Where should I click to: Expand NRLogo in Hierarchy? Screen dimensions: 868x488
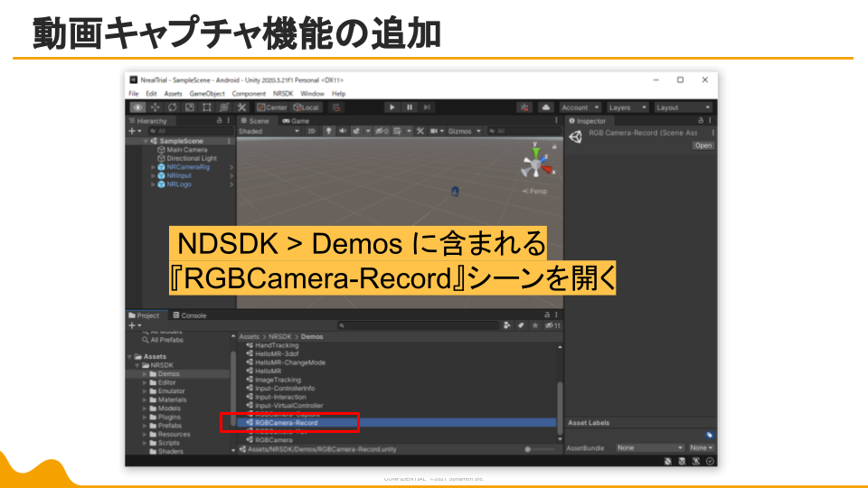154,184
